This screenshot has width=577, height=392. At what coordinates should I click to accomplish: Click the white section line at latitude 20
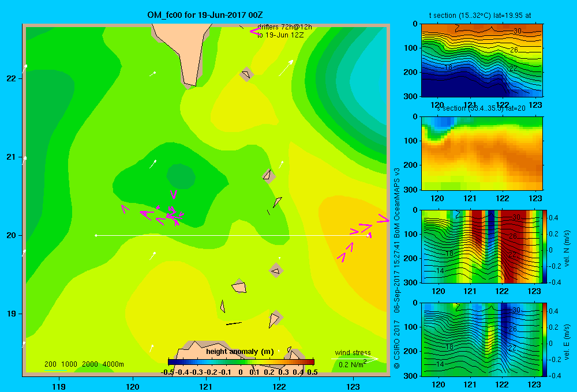click(233, 235)
